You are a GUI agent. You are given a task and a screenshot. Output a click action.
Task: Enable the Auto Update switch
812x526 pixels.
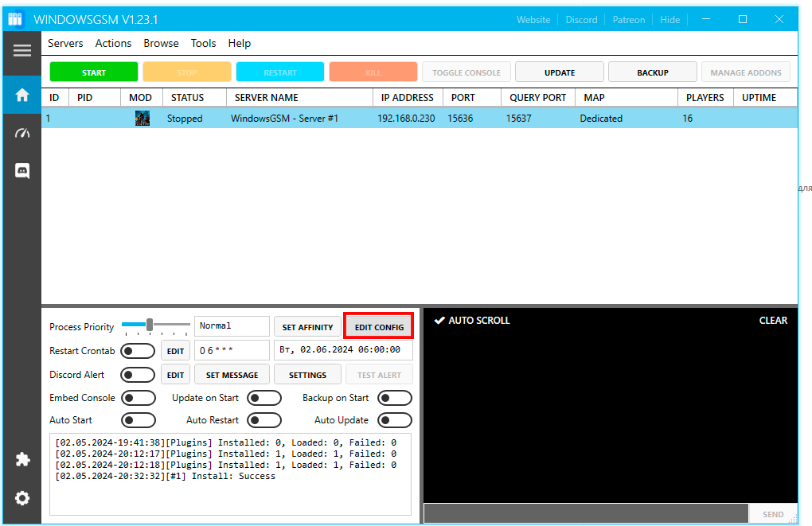point(395,420)
